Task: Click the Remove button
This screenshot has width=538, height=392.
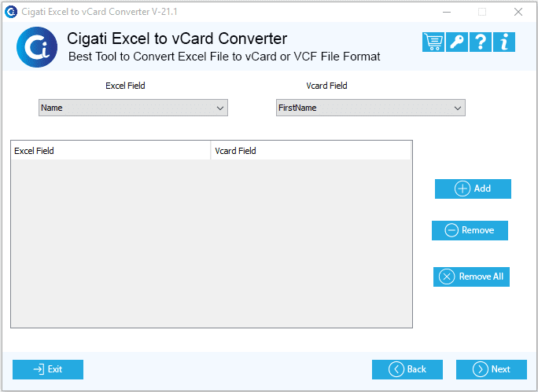Action: tap(470, 230)
